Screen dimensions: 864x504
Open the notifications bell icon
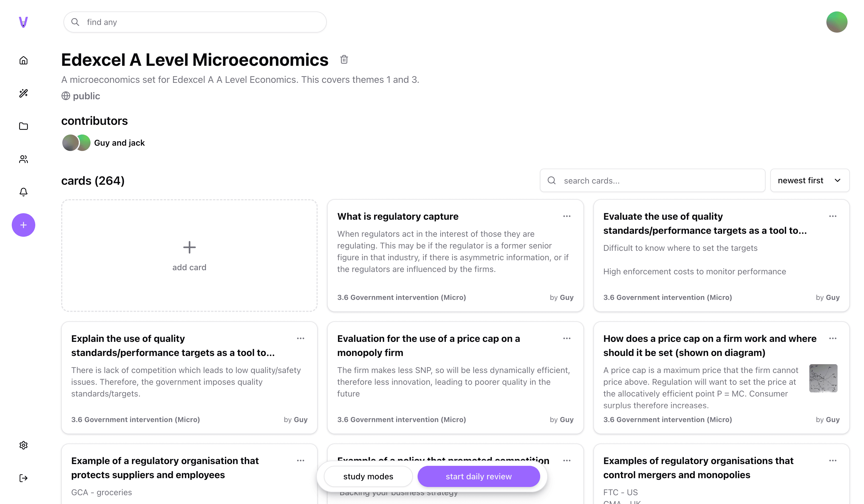(23, 192)
